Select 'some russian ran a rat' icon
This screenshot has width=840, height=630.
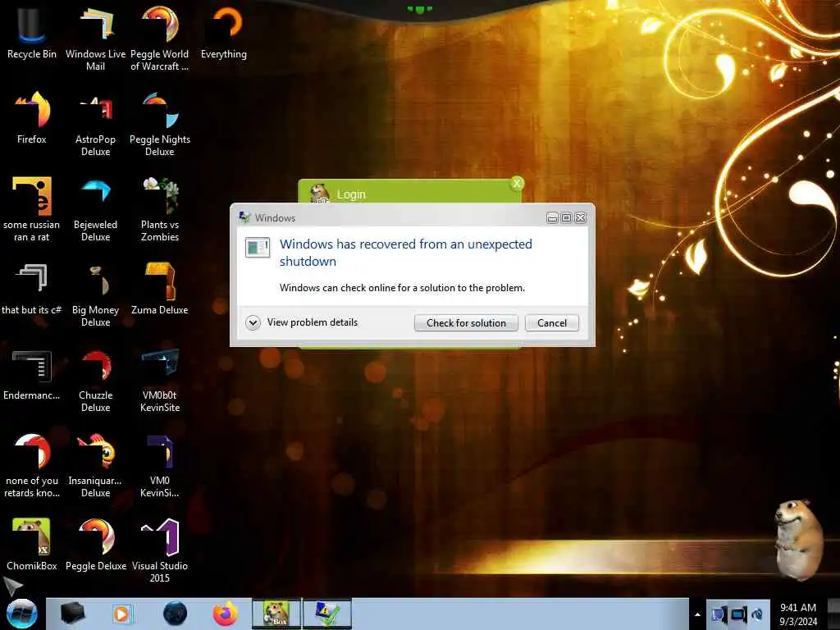32,209
